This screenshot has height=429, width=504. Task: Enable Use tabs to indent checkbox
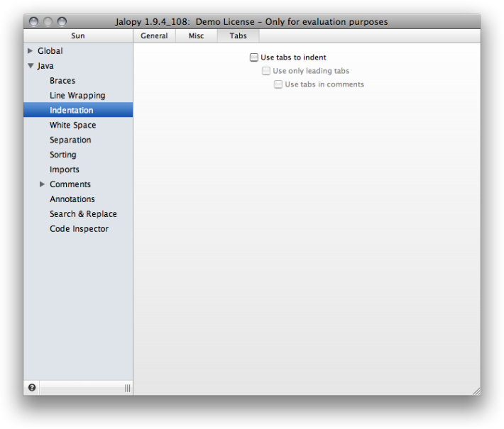click(254, 57)
